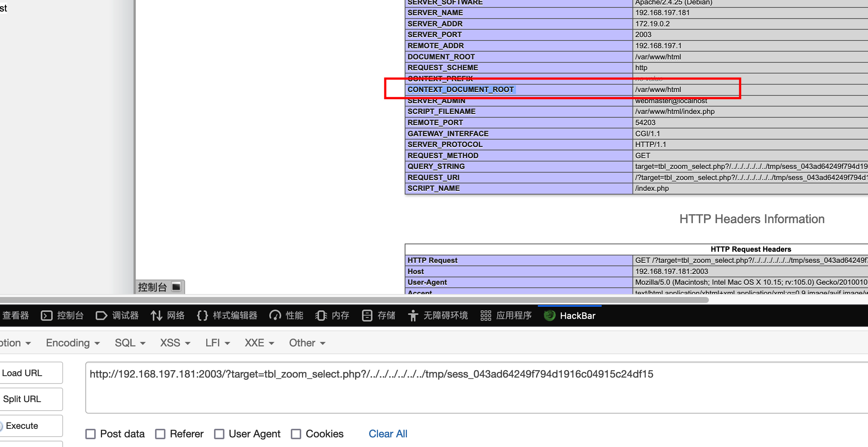The width and height of the screenshot is (868, 447).
Task: Open the Performance headphone-shaped icon
Action: 275,316
